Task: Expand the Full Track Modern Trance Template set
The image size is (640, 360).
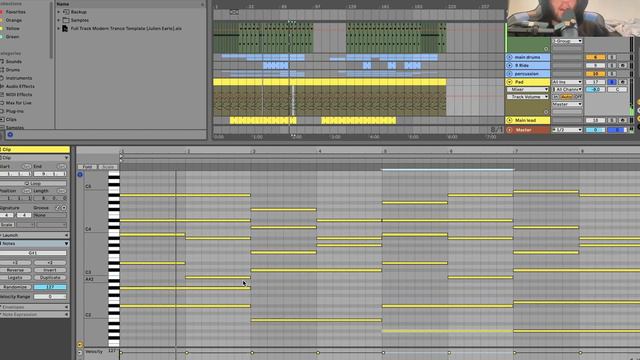Action: pos(58,29)
